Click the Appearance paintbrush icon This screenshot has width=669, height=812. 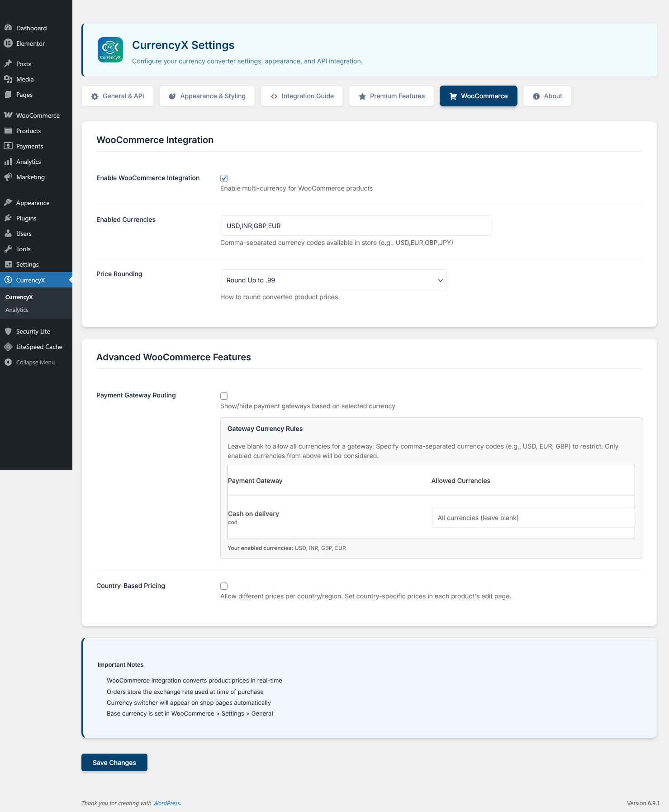pos(8,203)
